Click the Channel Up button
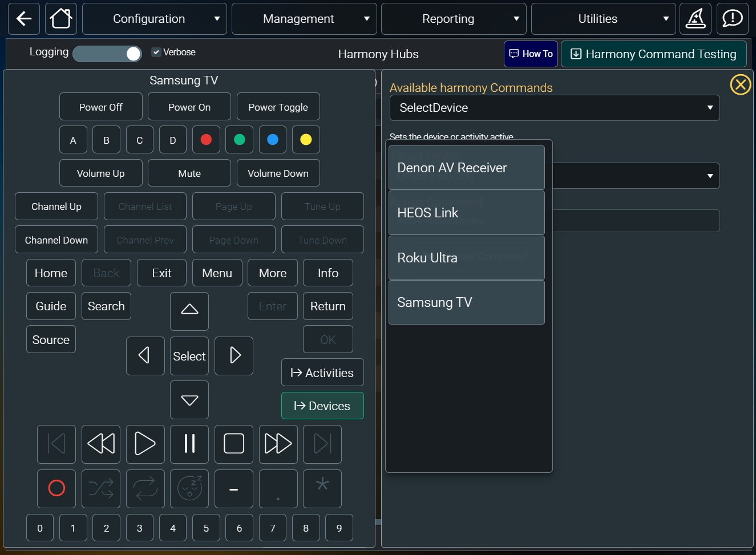 (x=56, y=206)
